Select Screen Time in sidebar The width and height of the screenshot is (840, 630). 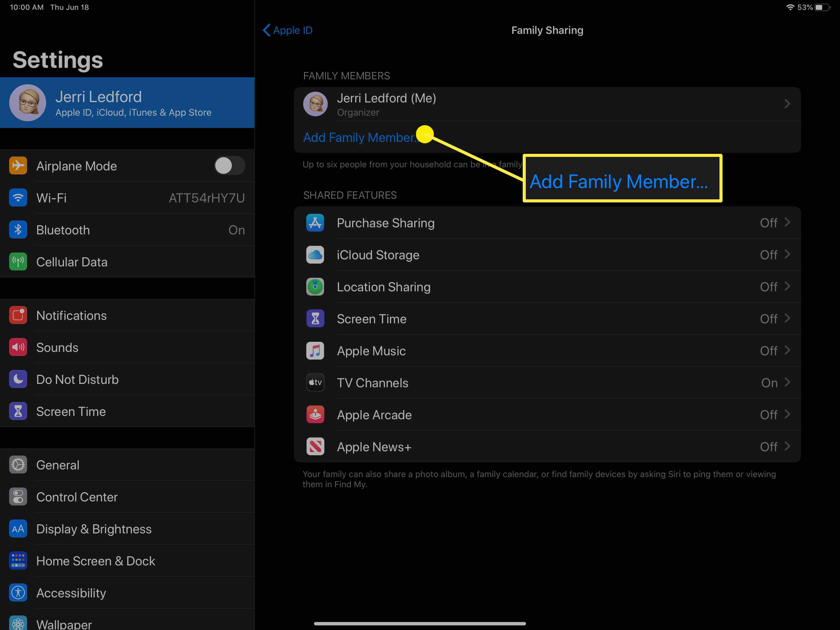coord(71,412)
